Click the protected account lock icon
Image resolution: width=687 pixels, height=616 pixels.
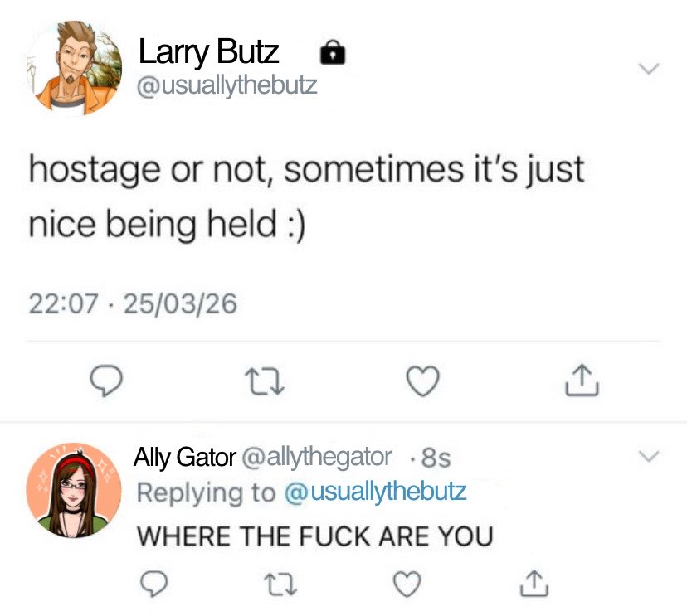click(333, 52)
